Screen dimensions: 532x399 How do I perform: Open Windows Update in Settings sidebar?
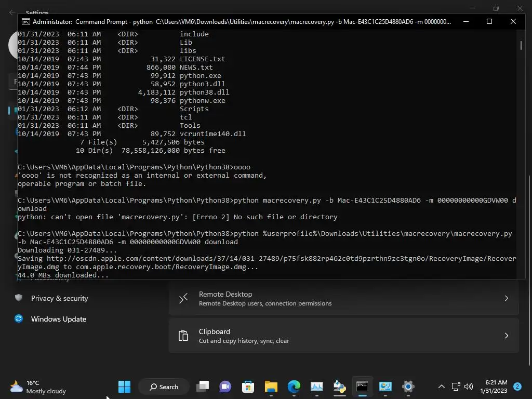point(58,319)
